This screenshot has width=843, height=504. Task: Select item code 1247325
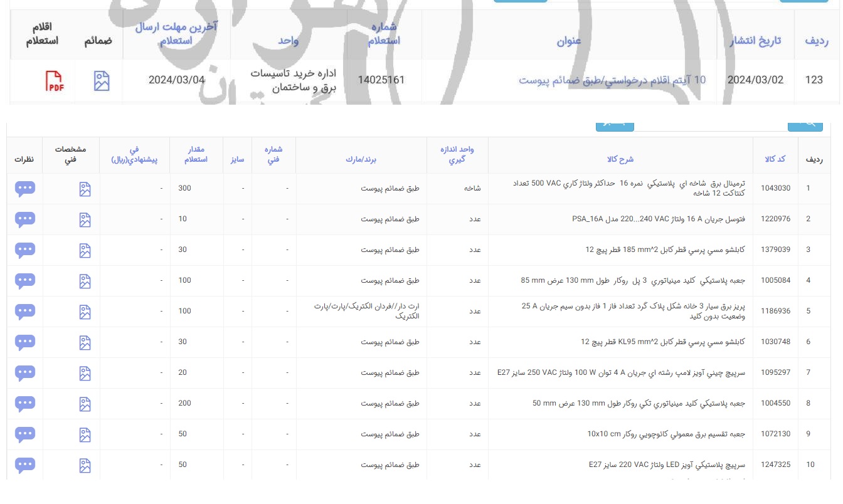(776, 465)
